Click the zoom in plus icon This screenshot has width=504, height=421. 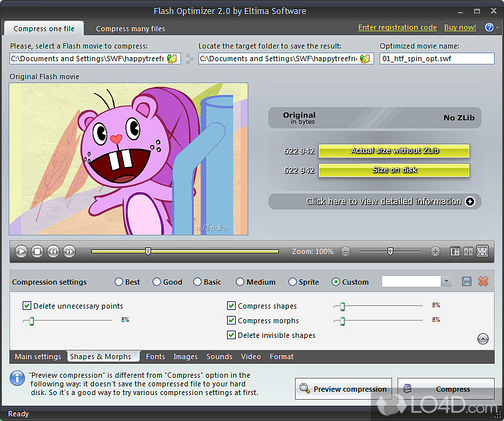click(x=435, y=251)
